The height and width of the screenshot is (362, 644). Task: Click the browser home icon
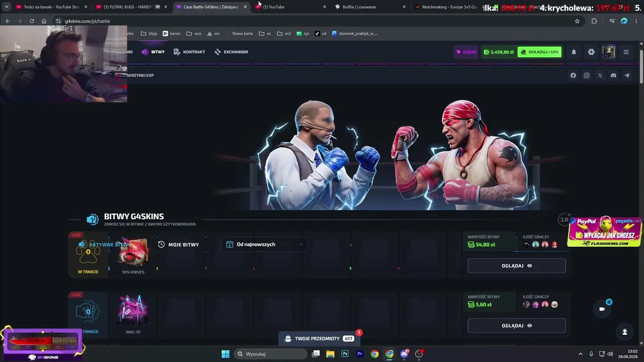click(44, 21)
